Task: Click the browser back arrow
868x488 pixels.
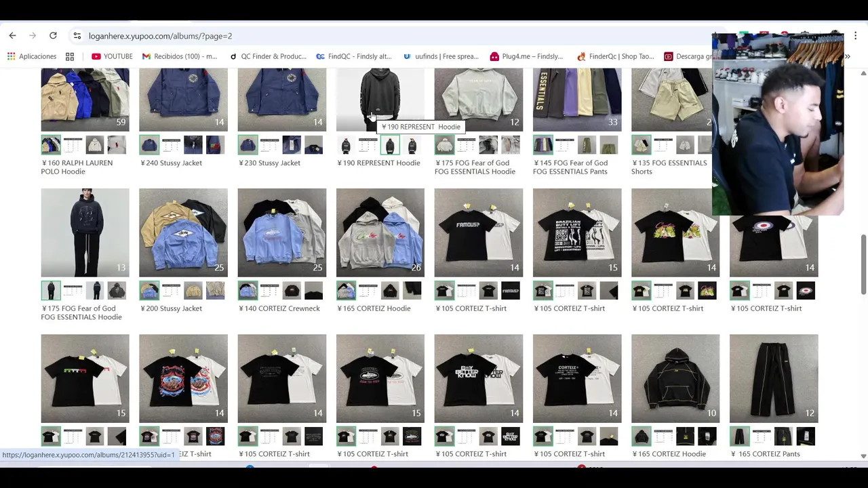Action: click(x=12, y=36)
